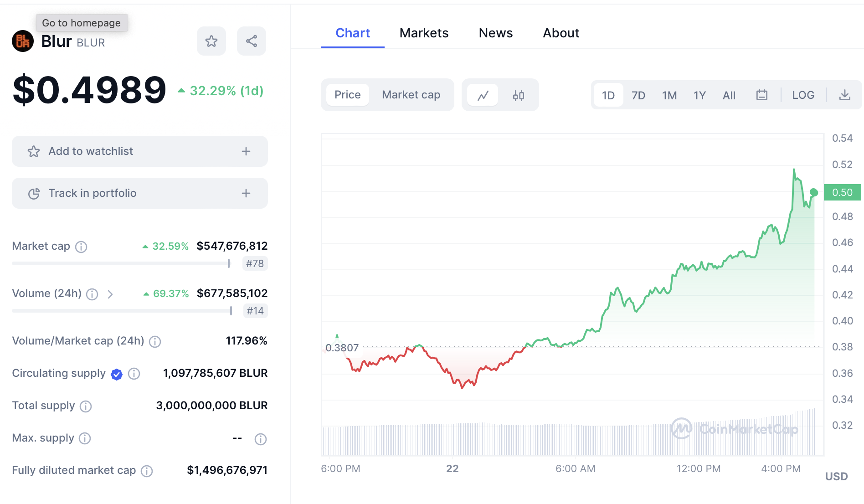Image resolution: width=864 pixels, height=504 pixels.
Task: Expand Track in portfolio plus
Action: click(246, 193)
